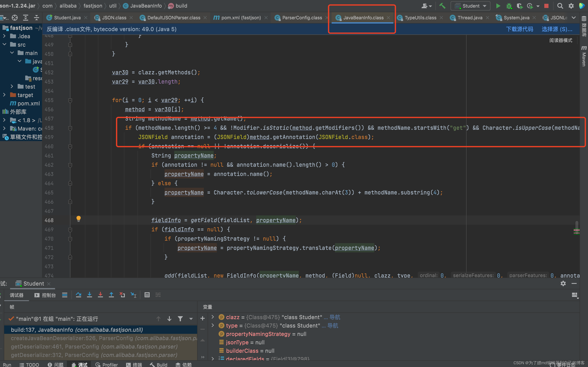Image resolution: width=588 pixels, height=367 pixels.
Task: Click the build breadcrumb item
Action: click(178, 6)
